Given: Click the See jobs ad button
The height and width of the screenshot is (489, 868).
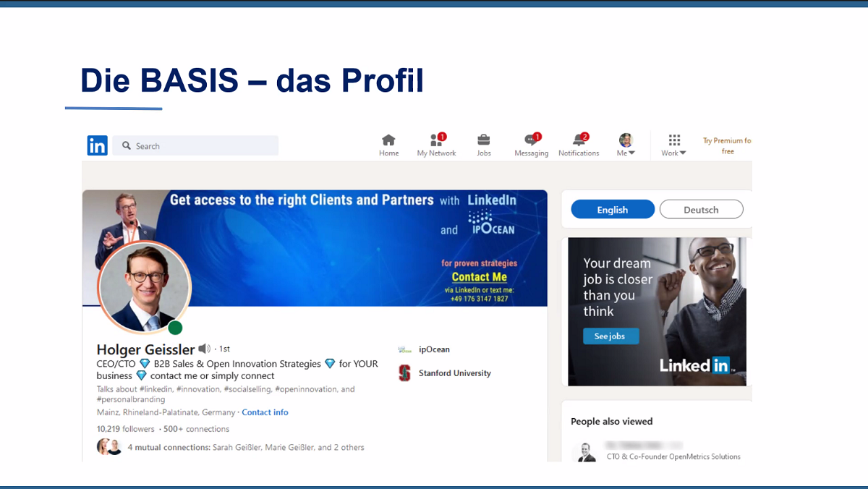Looking at the screenshot, I should click(x=611, y=336).
